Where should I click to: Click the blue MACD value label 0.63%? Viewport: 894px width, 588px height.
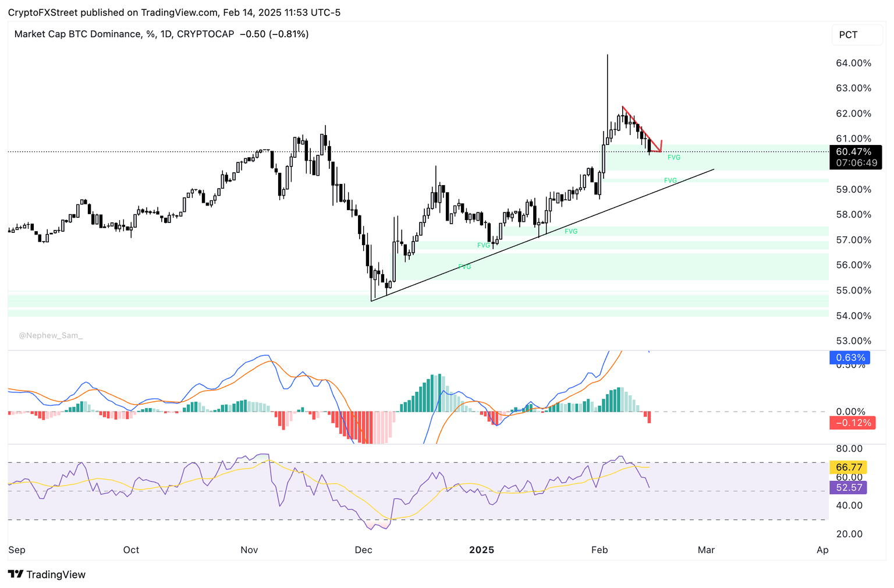tap(850, 357)
